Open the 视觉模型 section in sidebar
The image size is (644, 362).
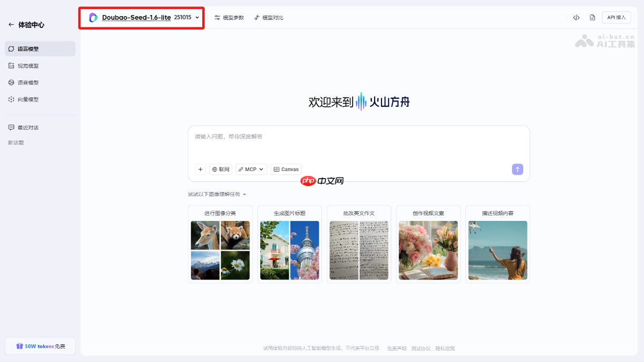click(12, 65)
